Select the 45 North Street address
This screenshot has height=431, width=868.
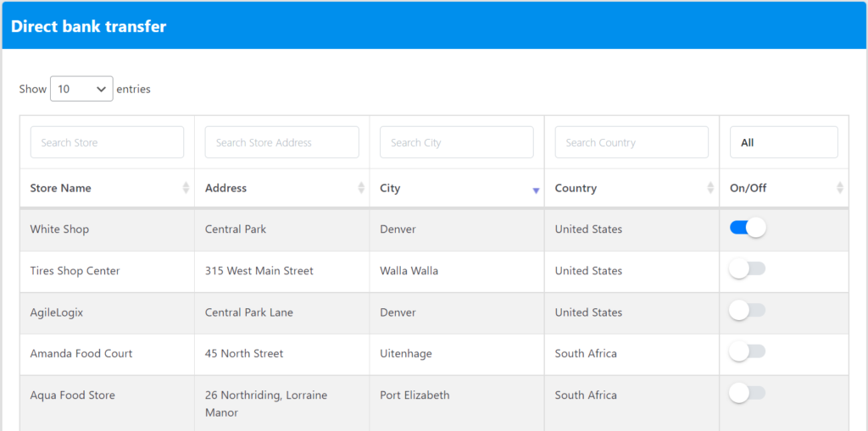pos(244,354)
